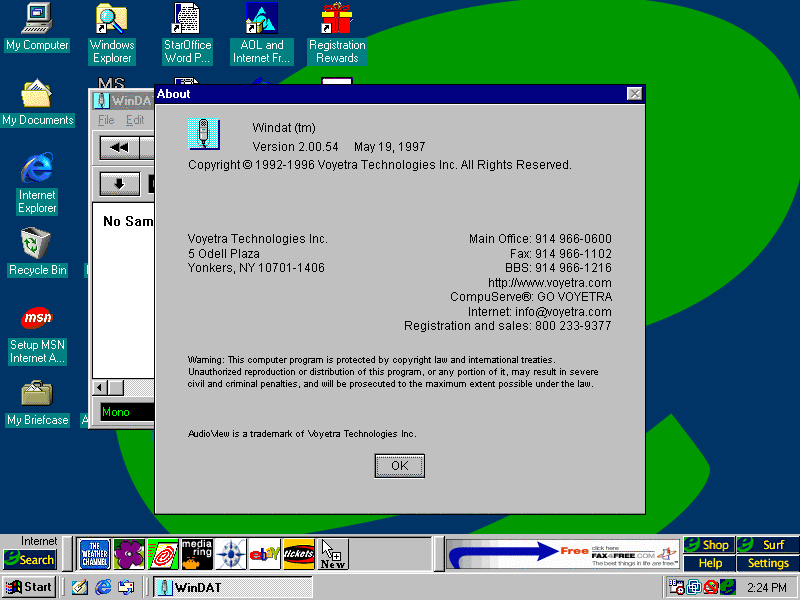Click OK to dismiss the About dialog
Image resolution: width=800 pixels, height=600 pixels.
[399, 466]
